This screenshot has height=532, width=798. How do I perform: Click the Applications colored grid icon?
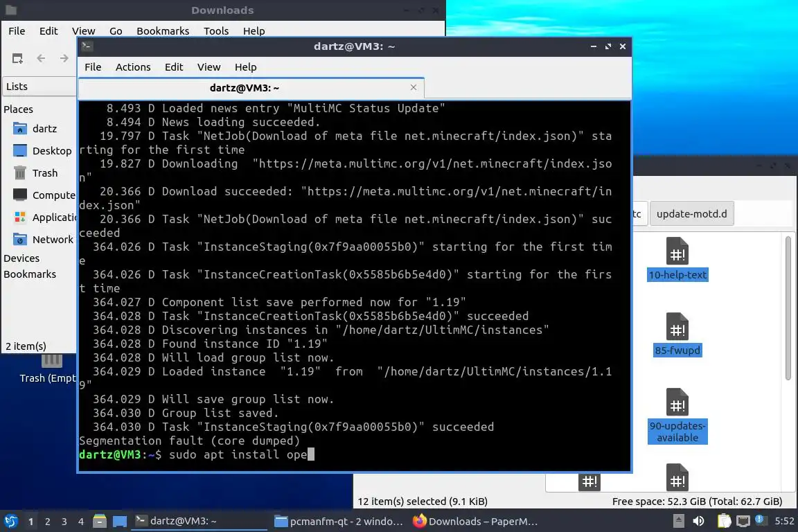[20, 218]
